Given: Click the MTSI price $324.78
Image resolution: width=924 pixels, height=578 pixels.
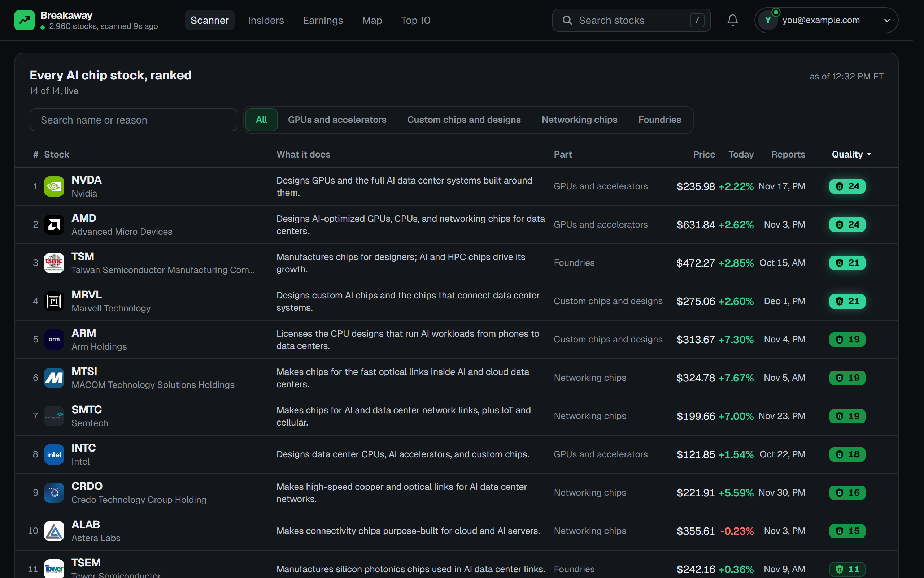Looking at the screenshot, I should [x=695, y=378].
